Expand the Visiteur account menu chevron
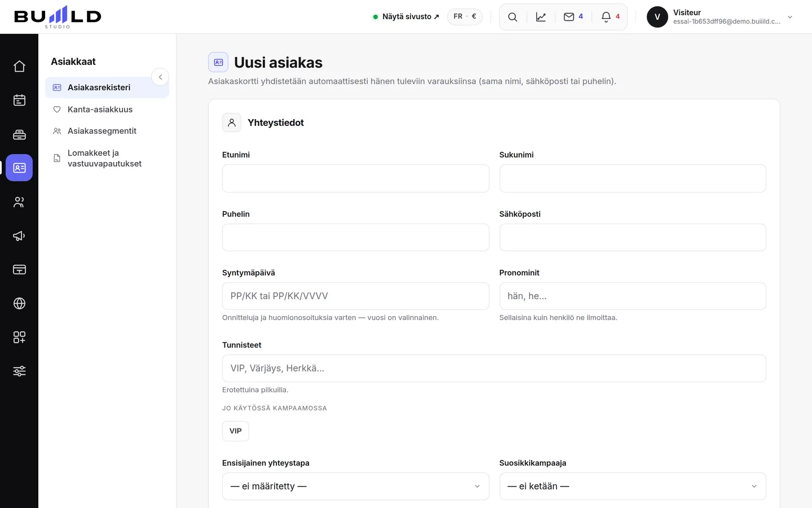 click(x=790, y=17)
